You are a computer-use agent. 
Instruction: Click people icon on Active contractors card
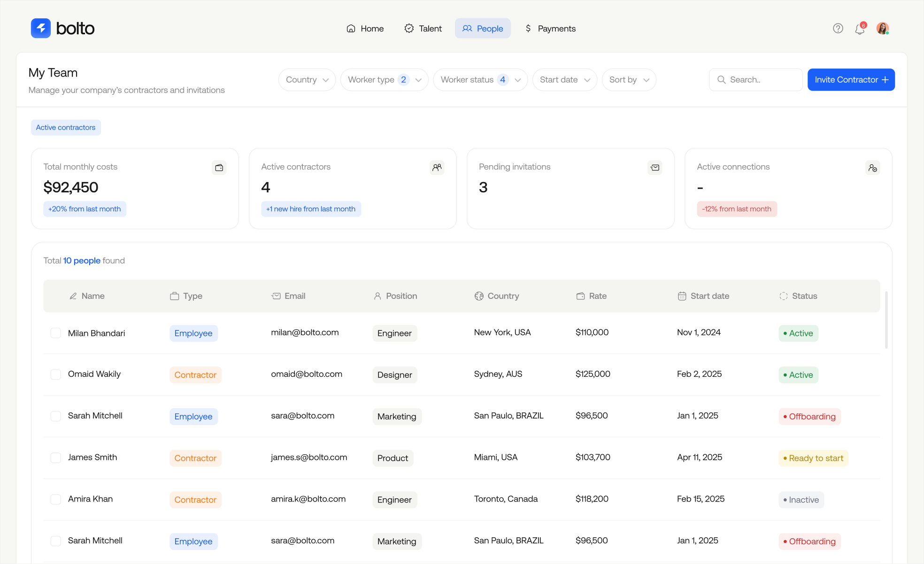click(437, 168)
